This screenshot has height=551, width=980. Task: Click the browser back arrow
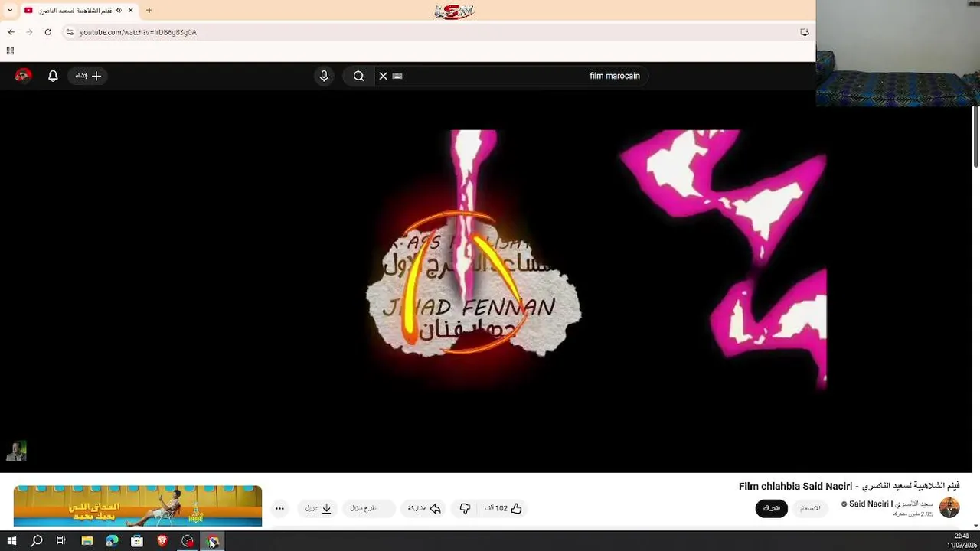[11, 32]
